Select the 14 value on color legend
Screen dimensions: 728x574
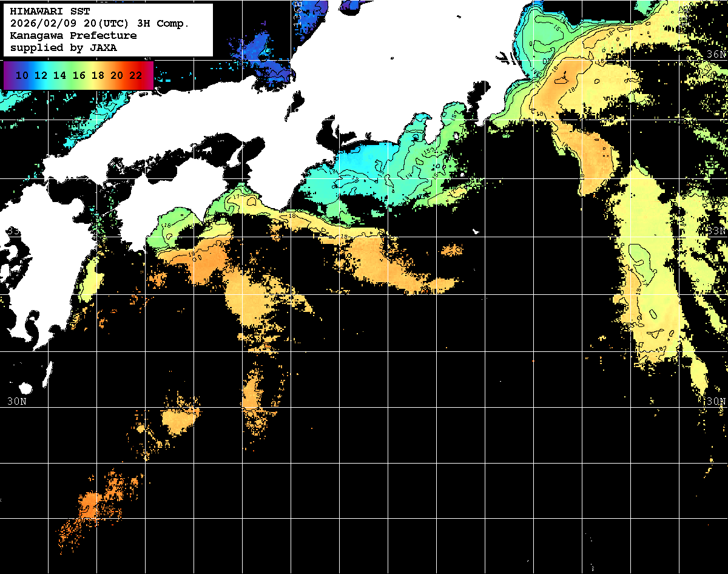coord(59,75)
